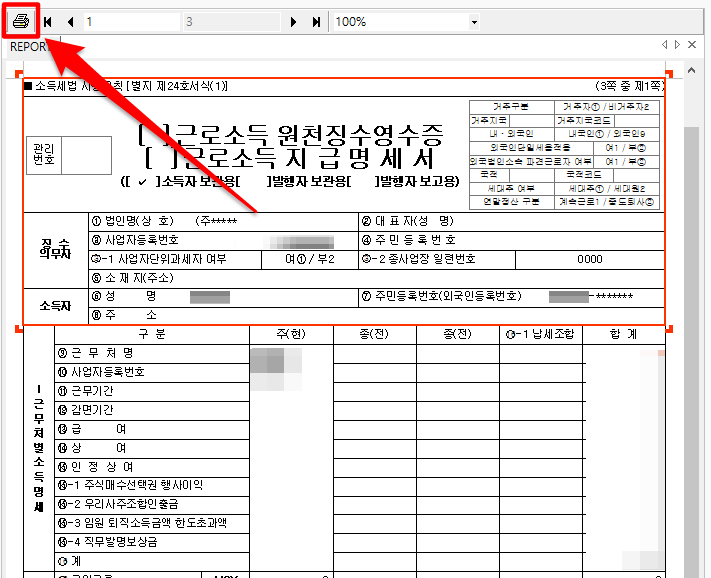The height and width of the screenshot is (578, 711).
Task: Click the print icon in the toolbar
Action: pos(21,21)
